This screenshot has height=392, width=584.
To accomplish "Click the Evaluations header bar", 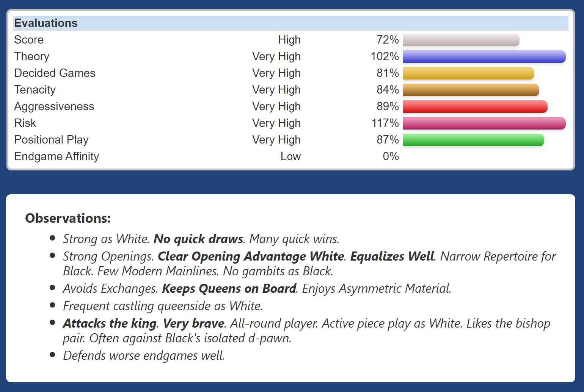I will 290,23.
